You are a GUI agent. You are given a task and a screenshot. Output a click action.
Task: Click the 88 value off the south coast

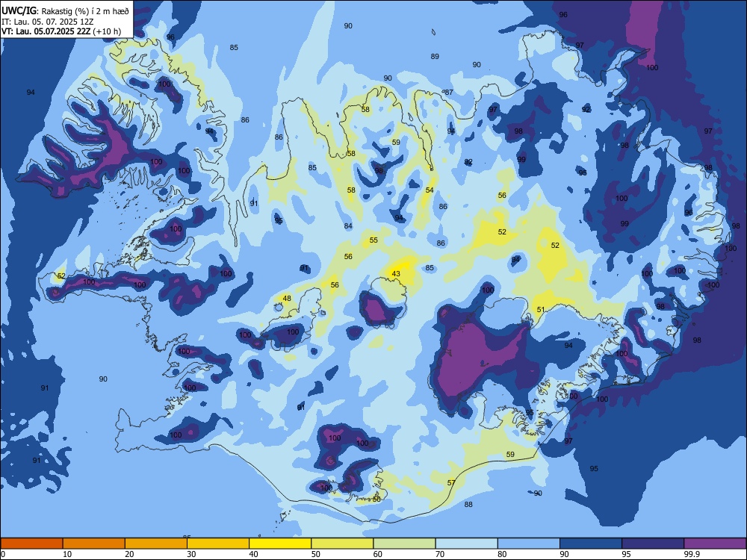469,504
